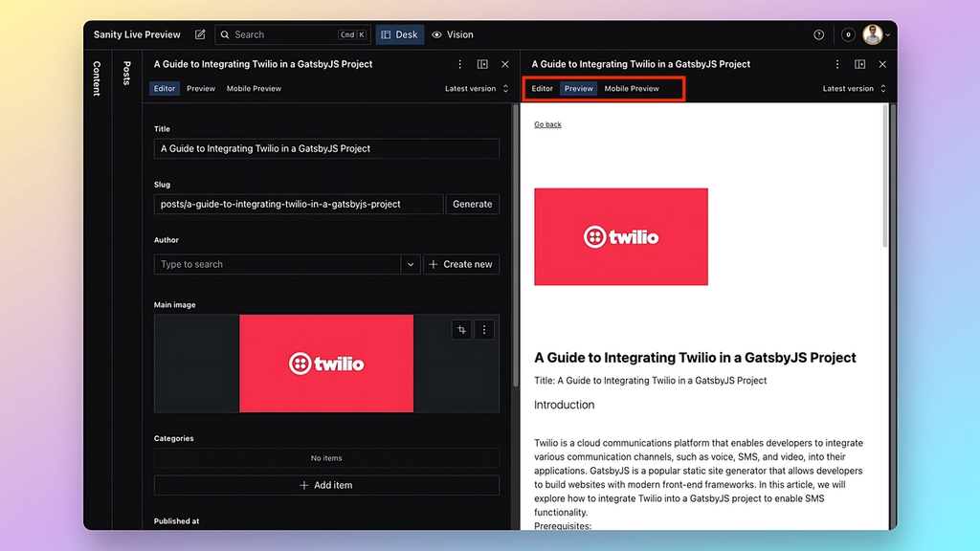The width and height of the screenshot is (980, 551).
Task: Click the Author search input
Action: coord(277,264)
